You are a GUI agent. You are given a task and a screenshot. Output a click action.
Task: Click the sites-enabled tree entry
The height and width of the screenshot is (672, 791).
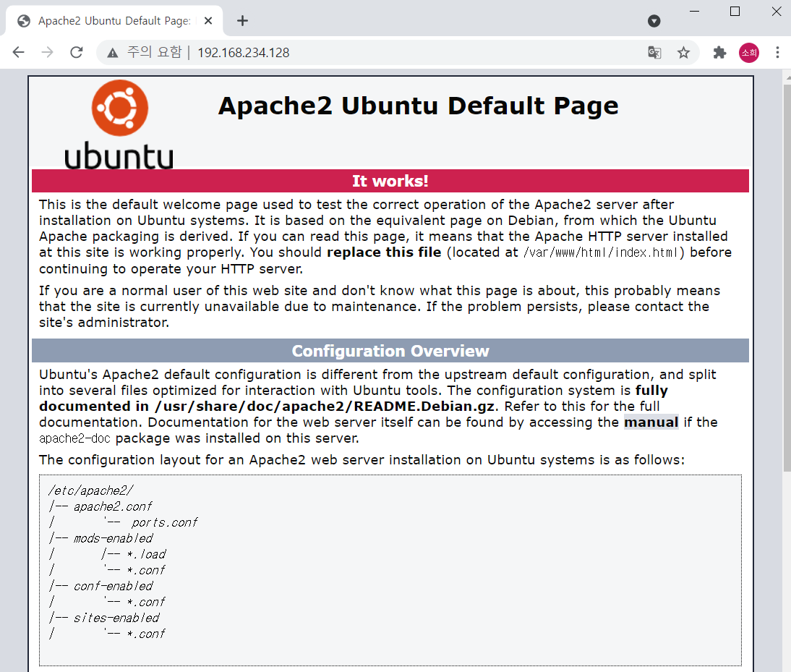[x=116, y=618]
